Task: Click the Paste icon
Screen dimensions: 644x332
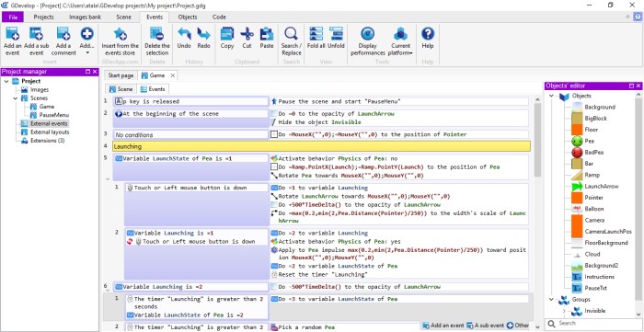Action: pos(267,34)
